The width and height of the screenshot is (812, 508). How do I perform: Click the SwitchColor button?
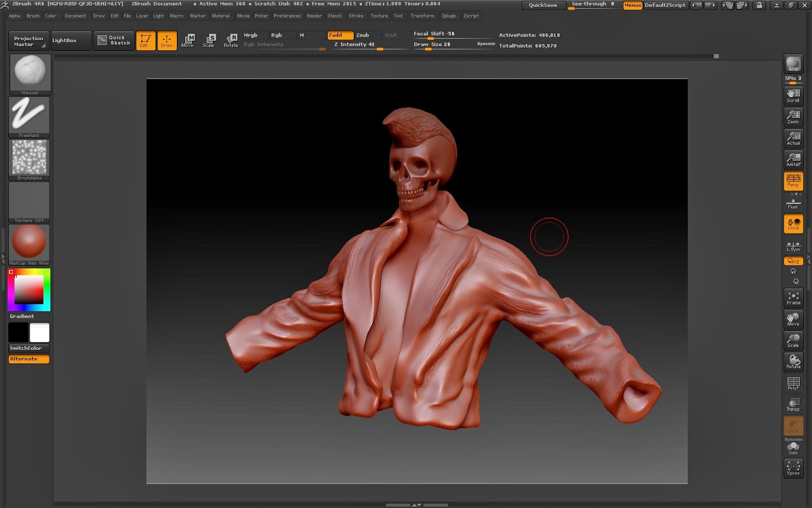pyautogui.click(x=29, y=348)
